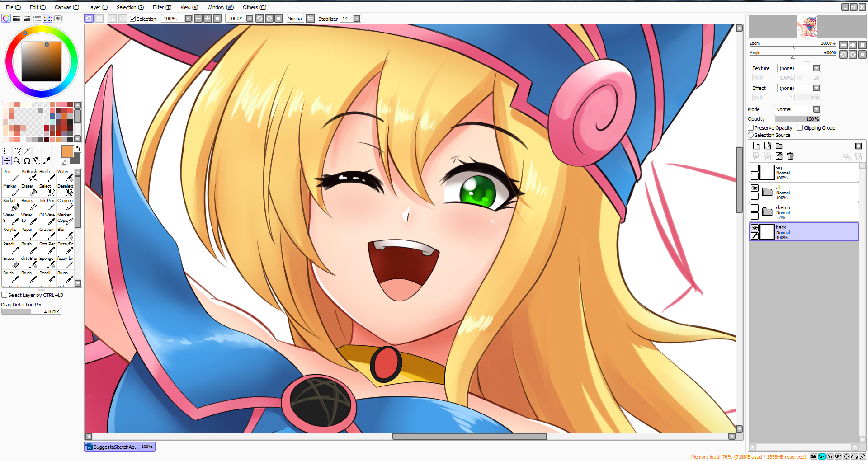Screen dimensions: 868x461
Task: Rotate navigator view counterclockwise
Action: [x=843, y=55]
